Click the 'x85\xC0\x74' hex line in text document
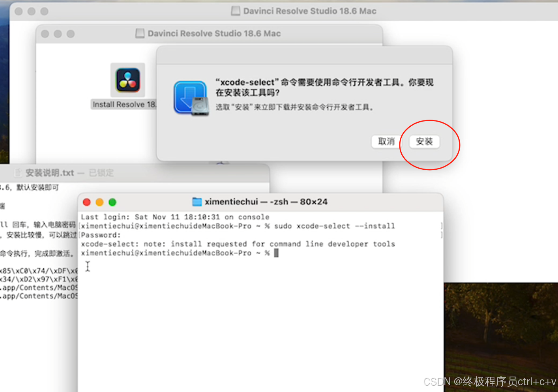Screen dimensions: 558x392 (x=39, y=271)
